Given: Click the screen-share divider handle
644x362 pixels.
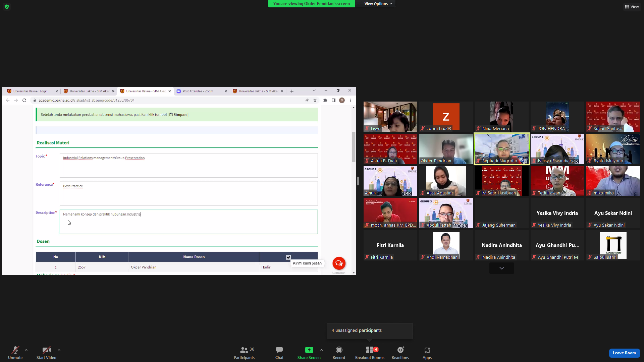Looking at the screenshot, I should [x=358, y=181].
